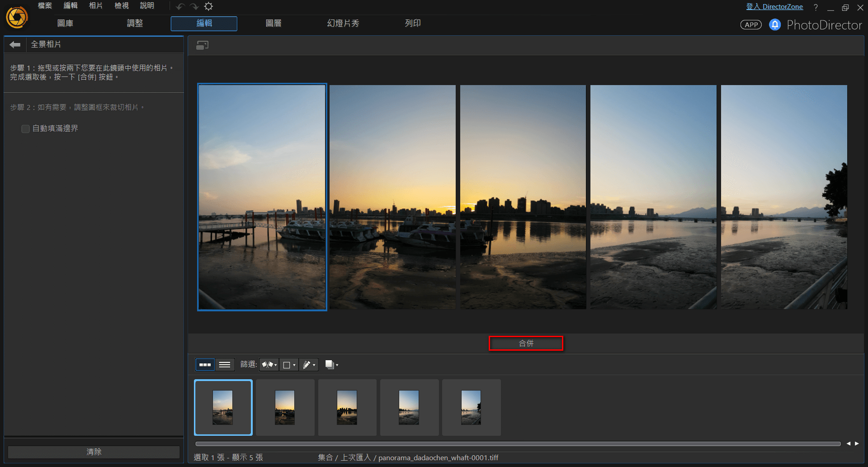Select second filmstrip thumbnail
Screen dimensions: 868x467
tap(285, 407)
